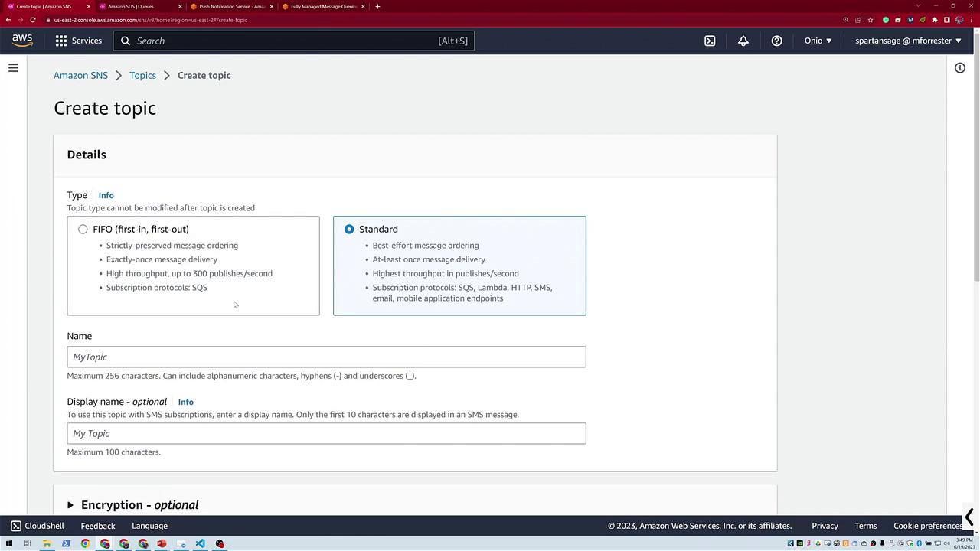Open the browser profile avatar
Screen dimensions: 980x551
point(959,20)
